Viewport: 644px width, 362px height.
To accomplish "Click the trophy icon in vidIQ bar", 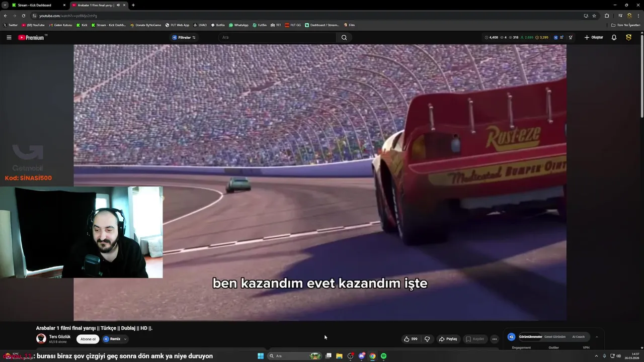I will 571,37.
